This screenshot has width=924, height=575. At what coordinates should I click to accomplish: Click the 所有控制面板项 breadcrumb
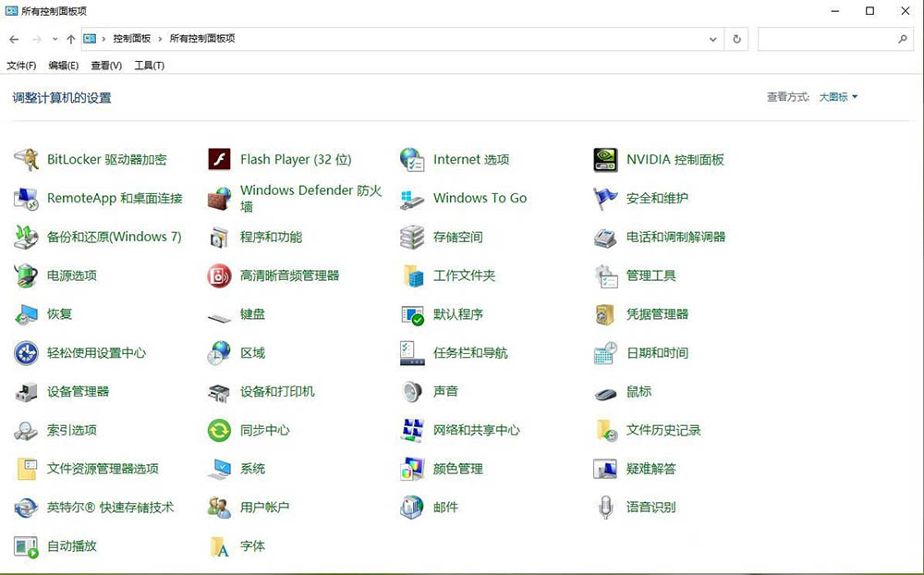tap(202, 39)
